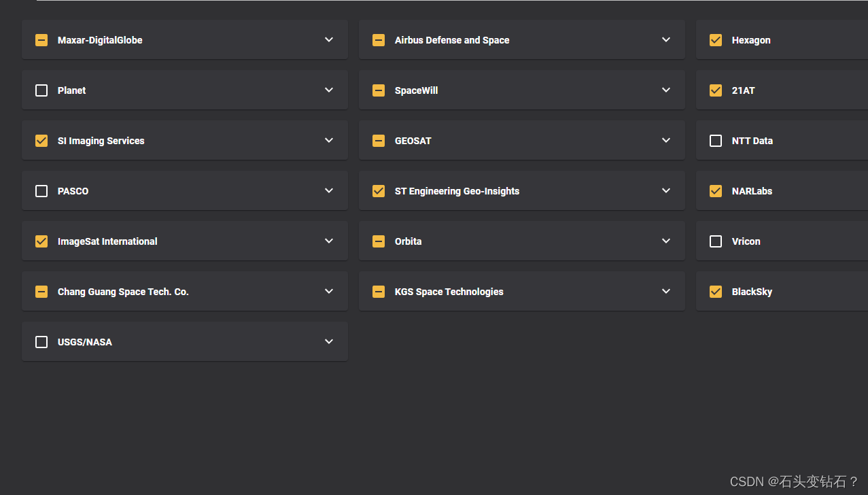Expand the SpaceWill chevron
The height and width of the screenshot is (495, 868).
click(666, 90)
